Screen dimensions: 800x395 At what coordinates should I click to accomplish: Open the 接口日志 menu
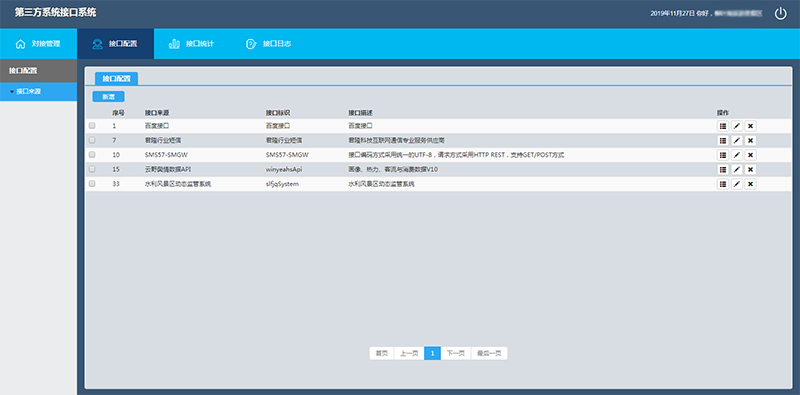(x=268, y=44)
